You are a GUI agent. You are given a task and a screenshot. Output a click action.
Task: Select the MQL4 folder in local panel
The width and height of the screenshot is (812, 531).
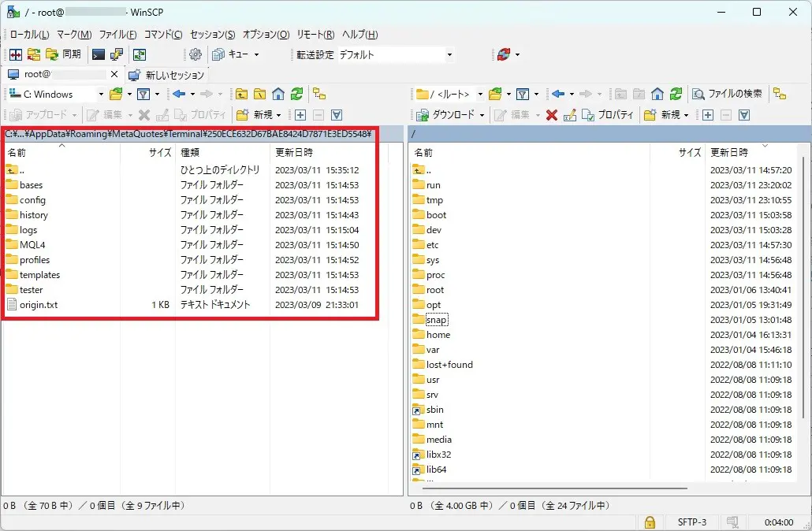pyautogui.click(x=32, y=245)
